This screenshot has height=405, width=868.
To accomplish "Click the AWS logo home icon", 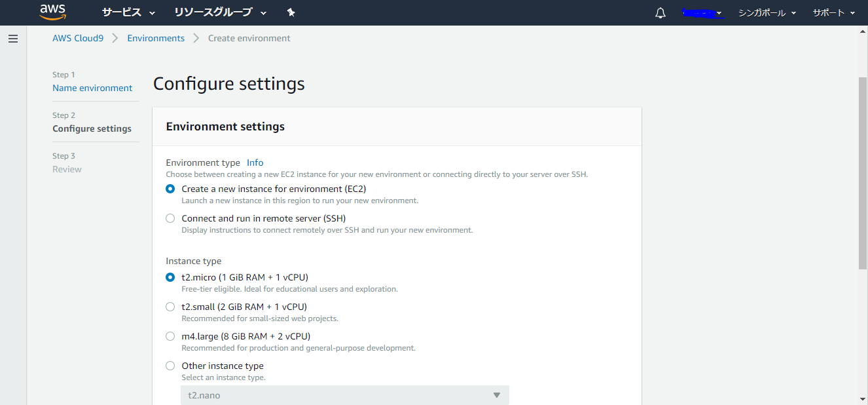I will coord(52,12).
